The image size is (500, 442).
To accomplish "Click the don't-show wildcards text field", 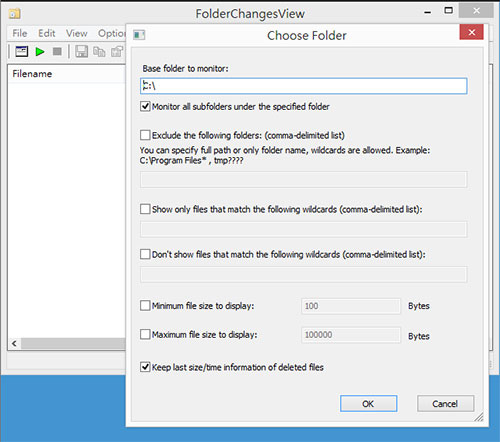I will [x=303, y=274].
